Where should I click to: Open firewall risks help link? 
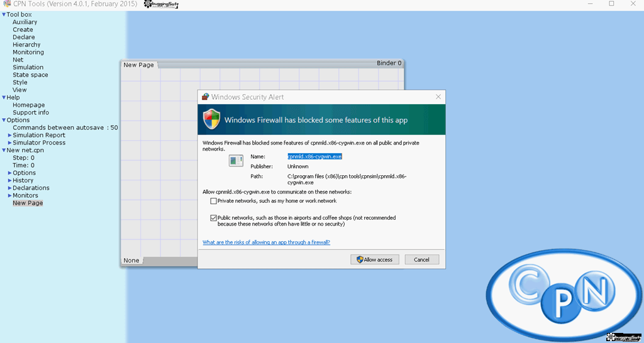tap(266, 242)
